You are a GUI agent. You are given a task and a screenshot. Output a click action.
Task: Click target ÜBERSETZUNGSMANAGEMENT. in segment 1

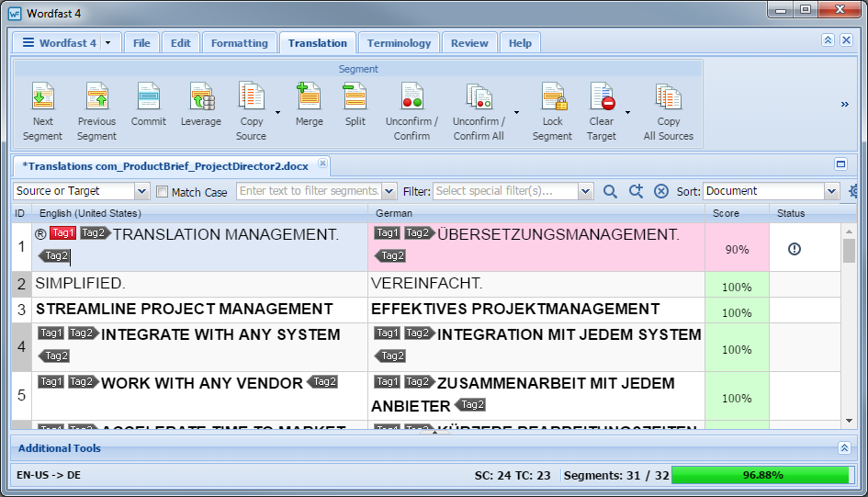click(558, 234)
